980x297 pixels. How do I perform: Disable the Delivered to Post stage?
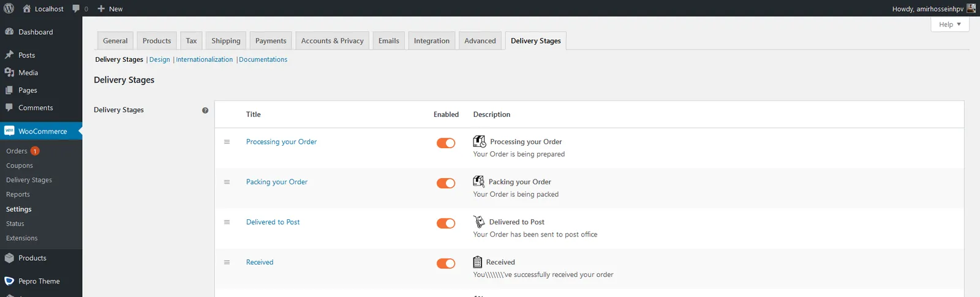tap(446, 224)
